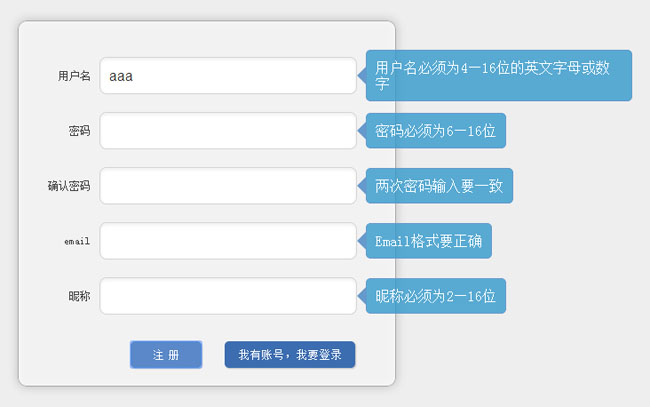Click the 用户名 username input field
The width and height of the screenshot is (650, 407).
pyautogui.click(x=228, y=76)
